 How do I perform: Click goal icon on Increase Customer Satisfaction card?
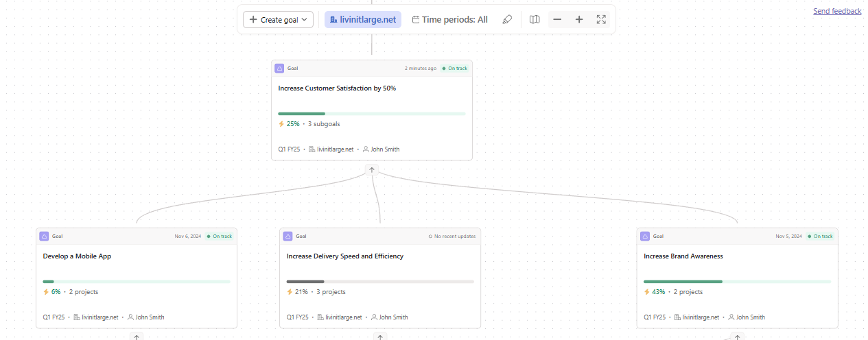click(x=279, y=69)
